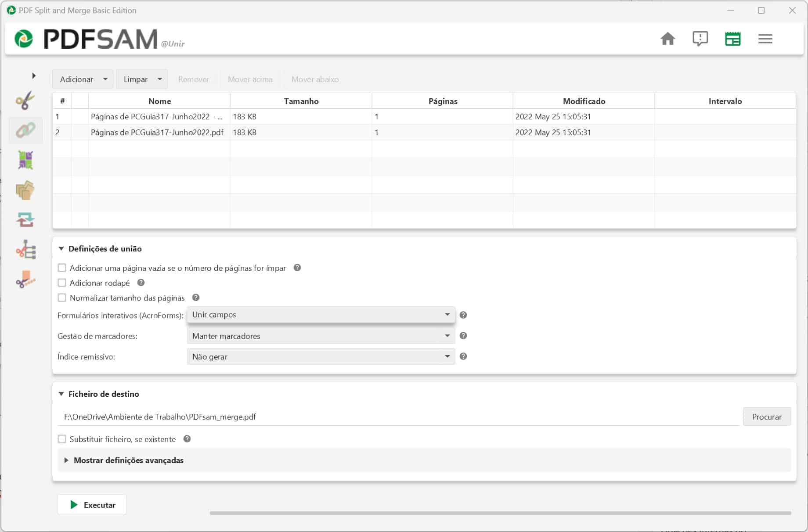Click the Remover button
Screen dimensions: 808x532
193,79
